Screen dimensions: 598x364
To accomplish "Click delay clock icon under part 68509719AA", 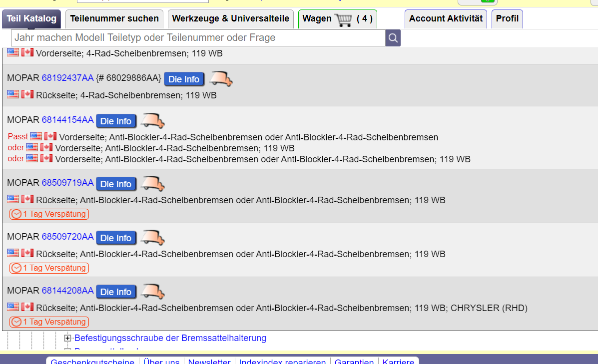I will [16, 214].
